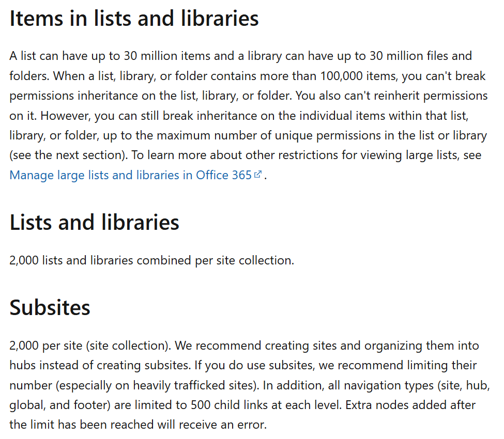Open the Manage large lists and libraries link

(x=130, y=175)
